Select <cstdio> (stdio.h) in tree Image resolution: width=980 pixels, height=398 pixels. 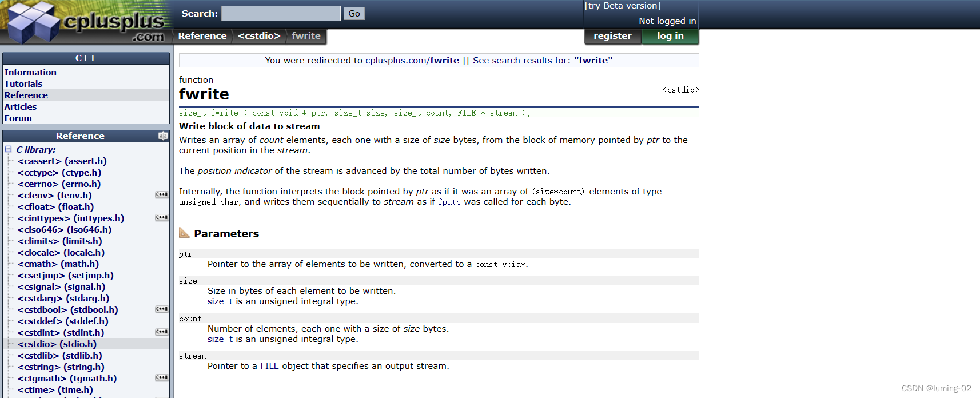tap(57, 344)
